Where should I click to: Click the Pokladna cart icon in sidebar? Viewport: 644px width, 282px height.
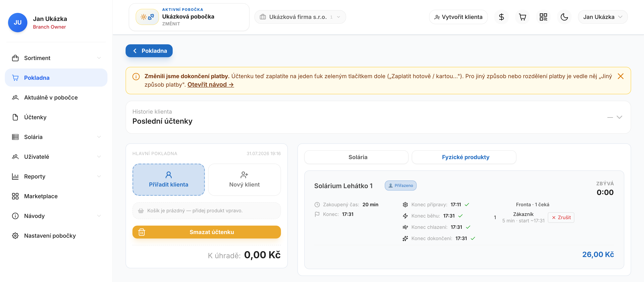15,78
